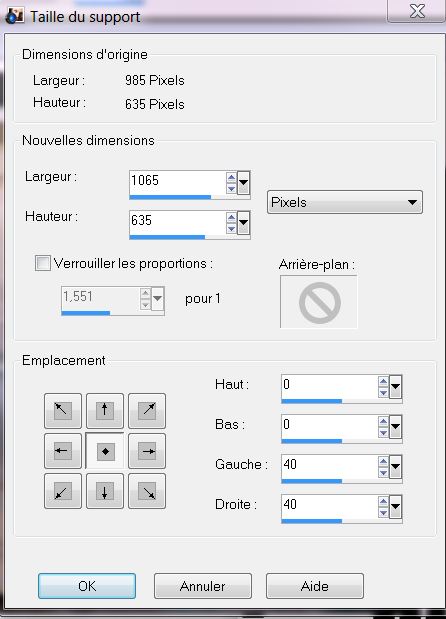The height and width of the screenshot is (619, 446).
Task: Increase Hauteur with the up spinner
Action: tap(231, 217)
